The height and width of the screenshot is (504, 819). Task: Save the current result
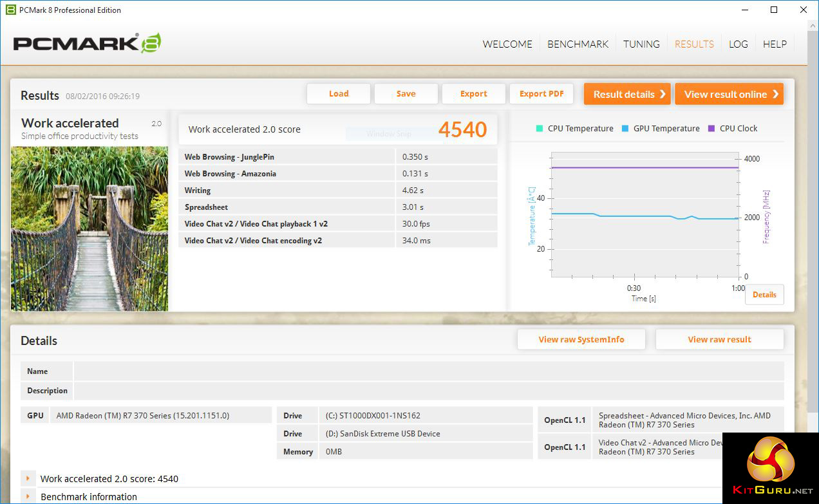coord(406,93)
